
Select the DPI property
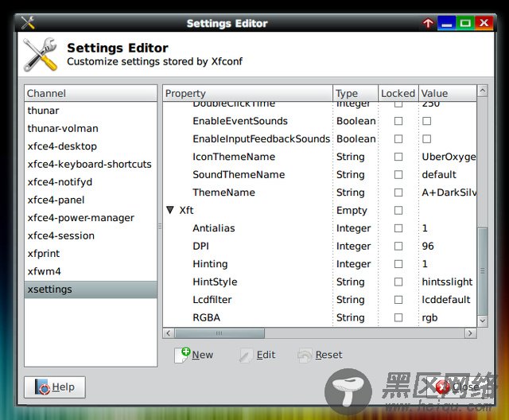point(200,246)
